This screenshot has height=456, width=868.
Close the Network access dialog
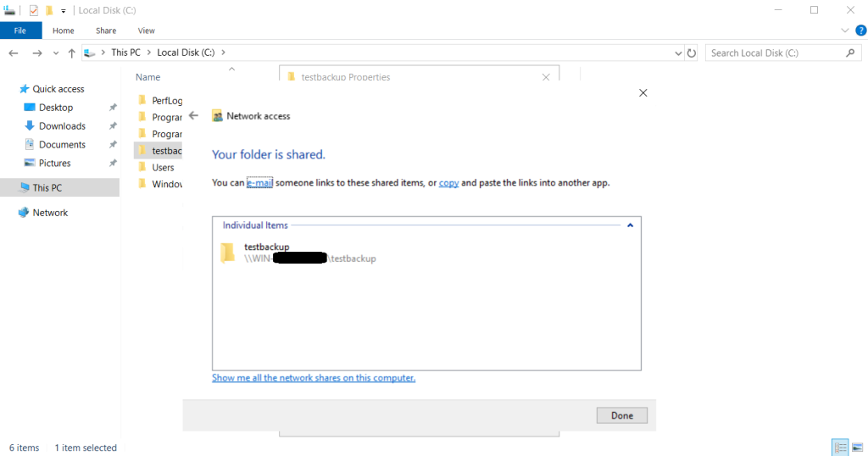pos(643,93)
